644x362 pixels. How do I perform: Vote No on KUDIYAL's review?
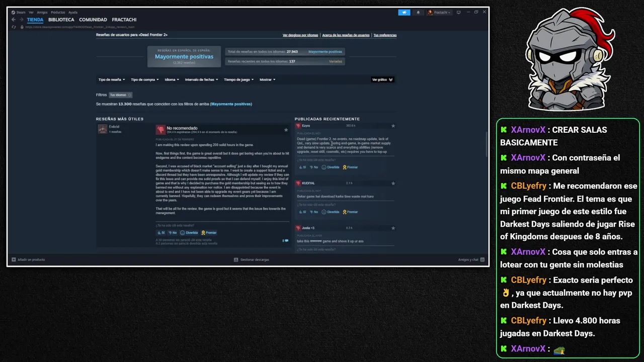313,212
